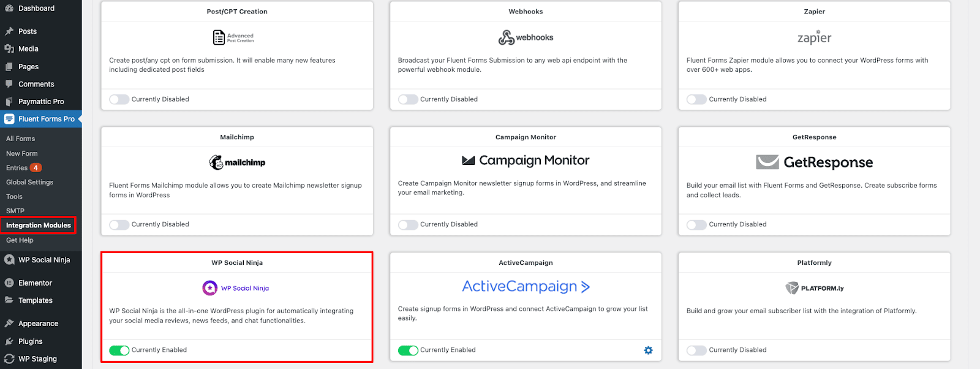Click the GetResponse logo
The height and width of the screenshot is (369, 980).
coord(814,162)
